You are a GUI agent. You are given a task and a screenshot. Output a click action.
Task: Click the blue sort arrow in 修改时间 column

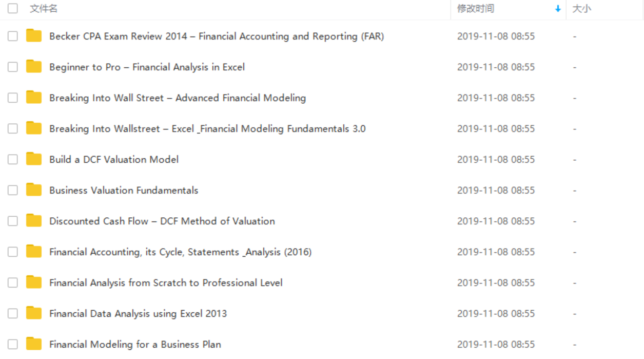558,9
